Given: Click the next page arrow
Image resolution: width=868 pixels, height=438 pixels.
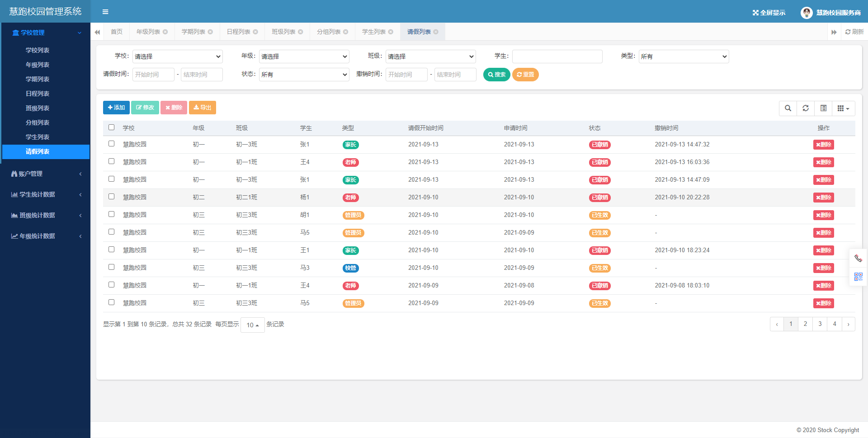Looking at the screenshot, I should click(848, 324).
